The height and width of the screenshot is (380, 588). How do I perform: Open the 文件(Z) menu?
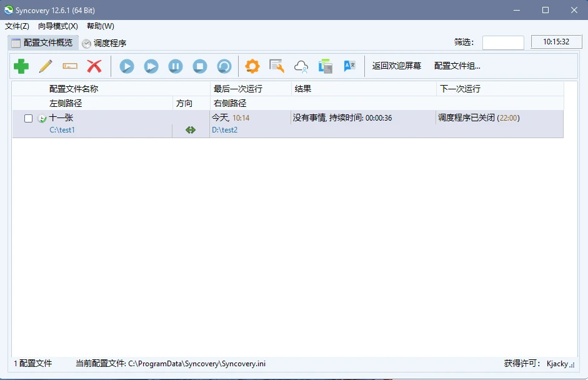(17, 26)
